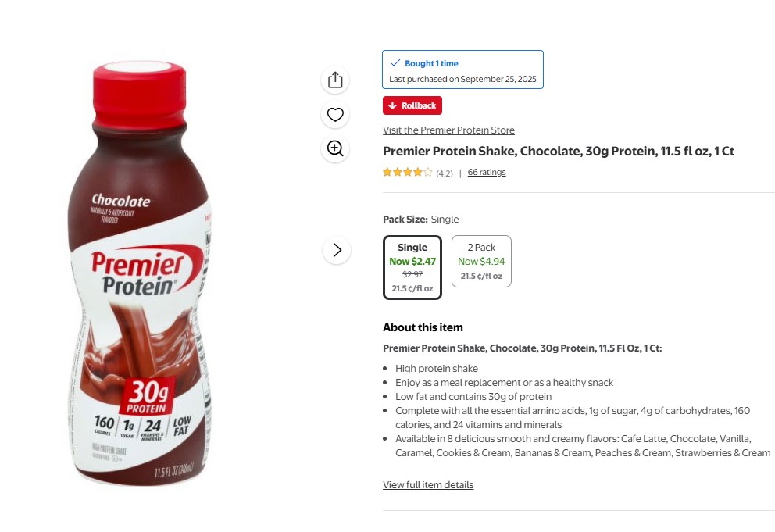Select the Single pack size option
The image size is (775, 532).
click(412, 267)
